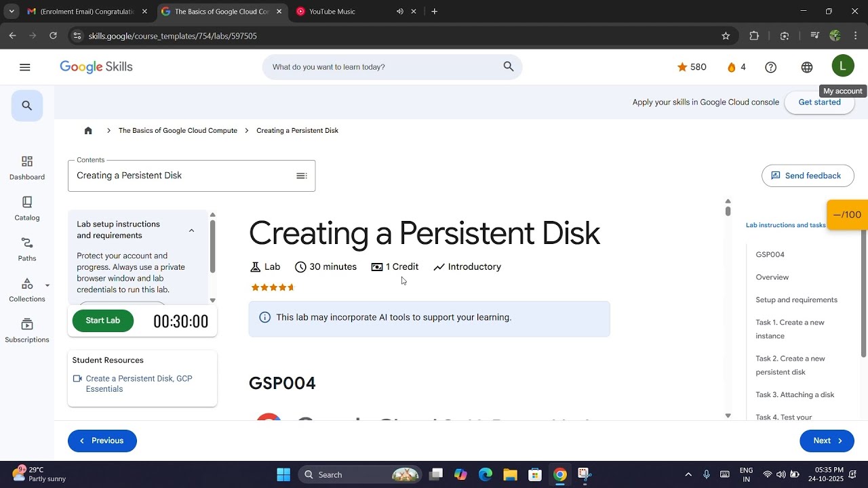Open the My account avatar
Viewport: 868px width, 488px height.
843,66
